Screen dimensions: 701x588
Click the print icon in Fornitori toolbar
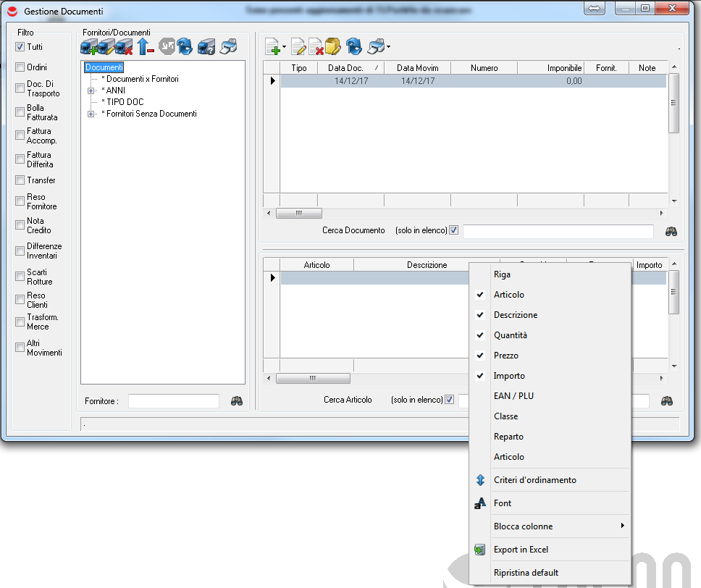[x=228, y=48]
